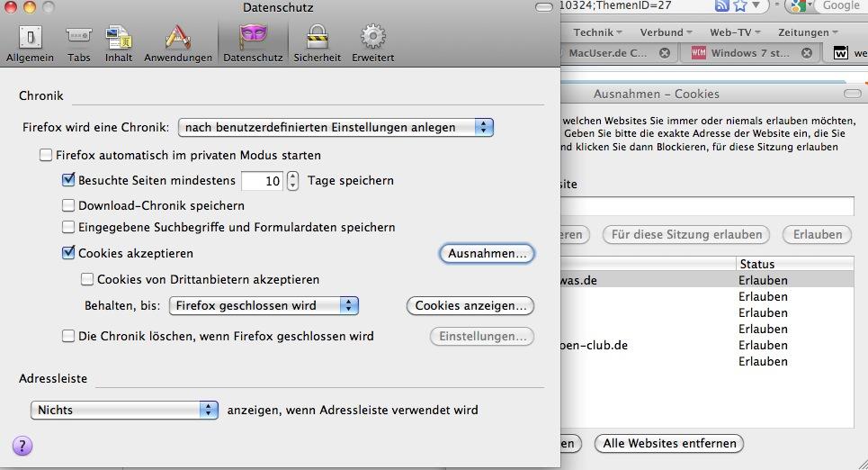Open the Web-TV bookmarks menu

coord(735,32)
